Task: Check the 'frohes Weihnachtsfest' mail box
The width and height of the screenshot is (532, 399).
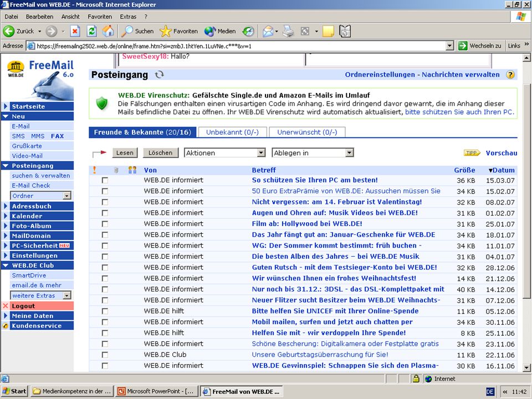Action: tap(105, 278)
